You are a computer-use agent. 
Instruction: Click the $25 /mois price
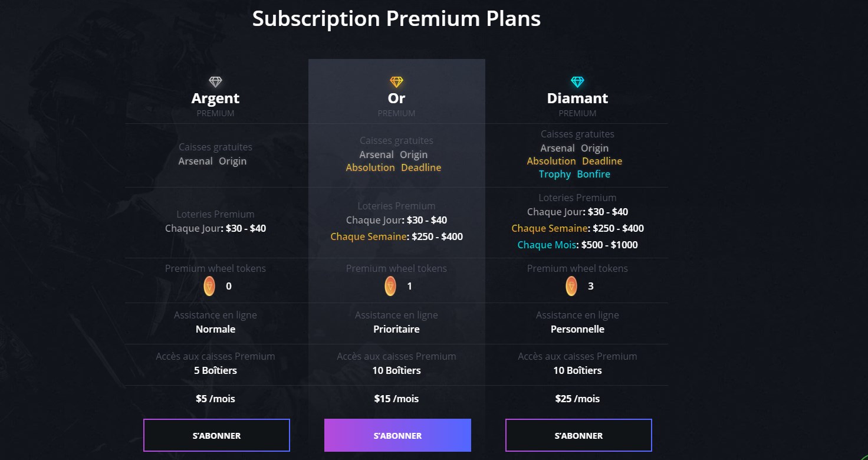pos(577,399)
